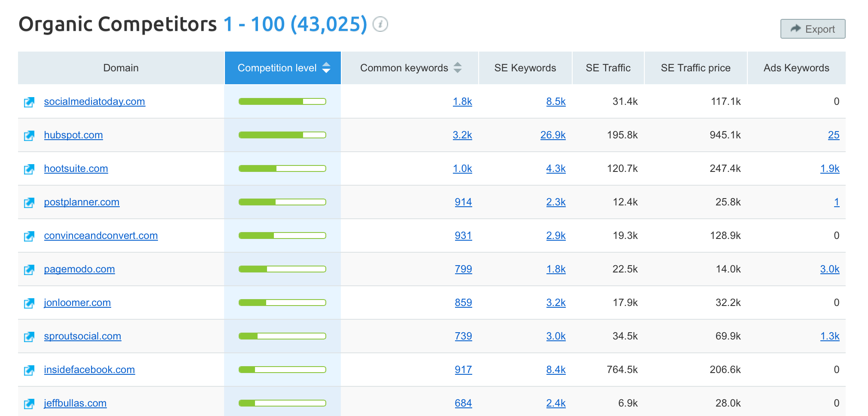This screenshot has height=416, width=868.
Task: Click the Domain column header
Action: tap(121, 68)
